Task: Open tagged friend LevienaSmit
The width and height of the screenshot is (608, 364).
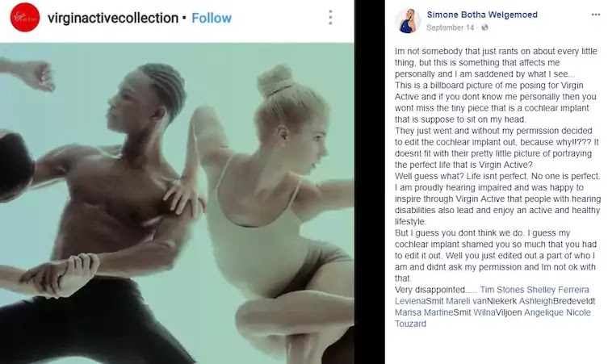Action: tap(419, 301)
